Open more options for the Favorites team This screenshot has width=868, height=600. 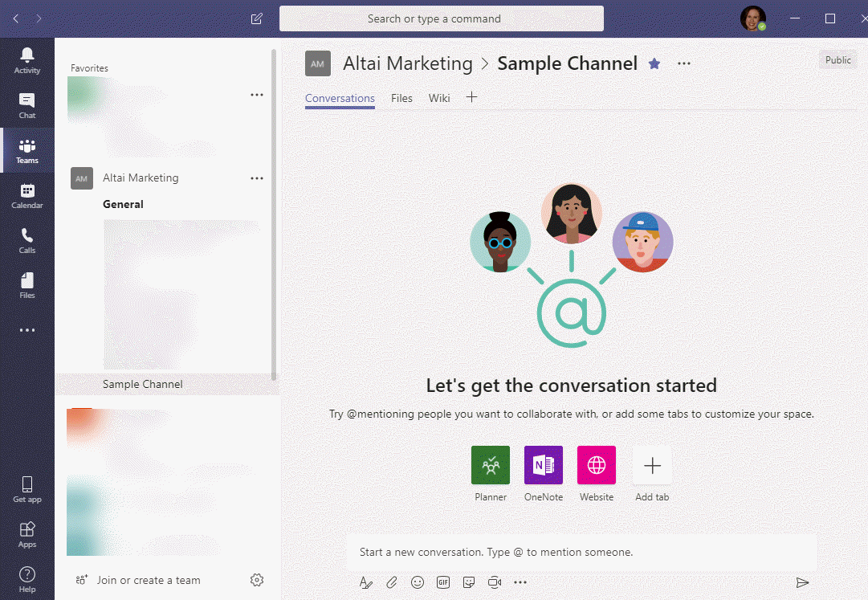point(256,94)
